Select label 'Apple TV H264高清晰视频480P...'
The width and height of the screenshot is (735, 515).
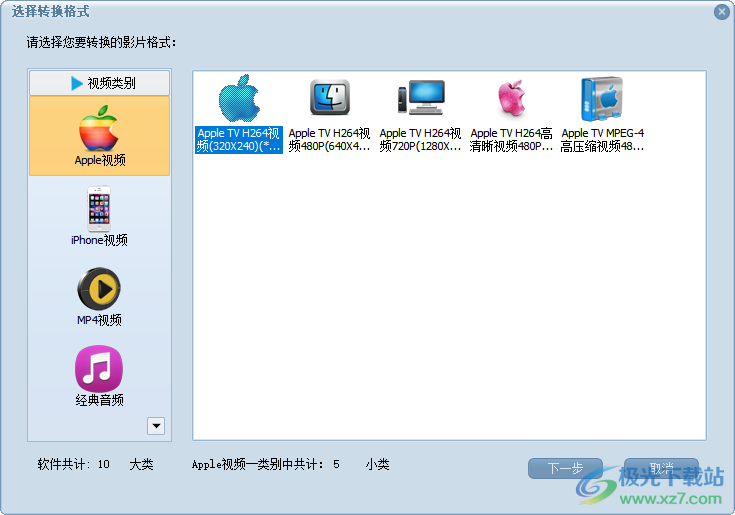click(511, 140)
